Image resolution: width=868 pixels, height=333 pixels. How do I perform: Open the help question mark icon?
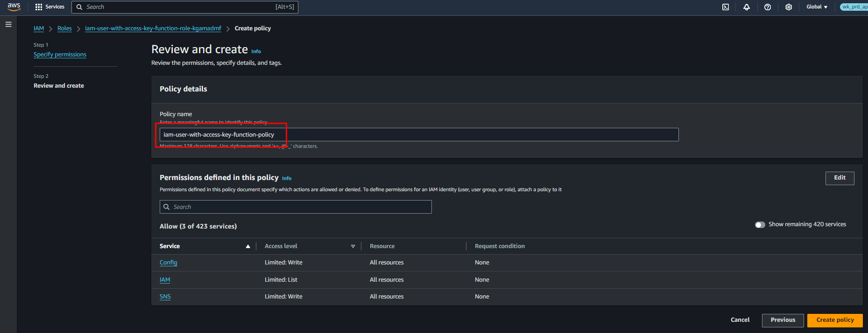[768, 7]
